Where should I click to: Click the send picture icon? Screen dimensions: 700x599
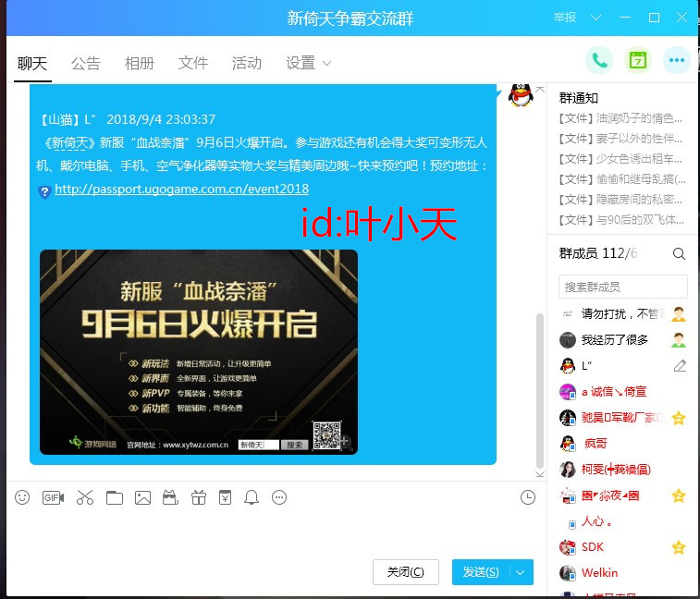142,497
